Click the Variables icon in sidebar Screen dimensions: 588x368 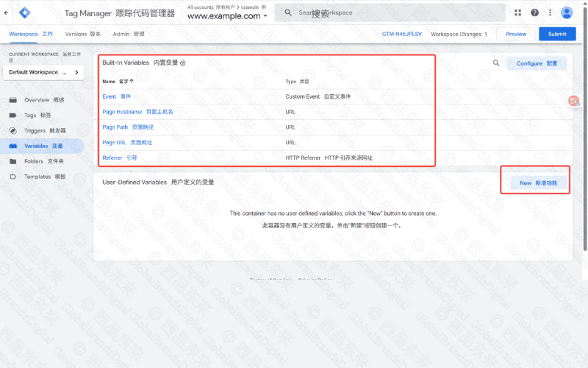13,146
